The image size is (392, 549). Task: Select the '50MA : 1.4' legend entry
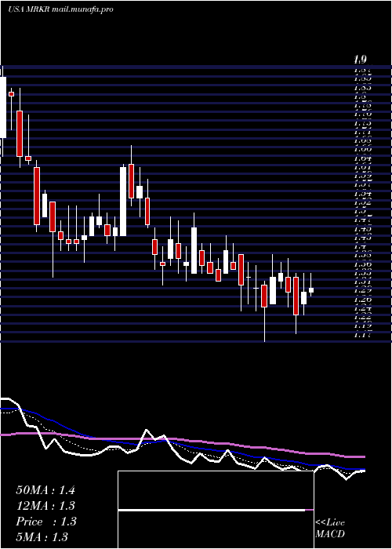(45, 490)
